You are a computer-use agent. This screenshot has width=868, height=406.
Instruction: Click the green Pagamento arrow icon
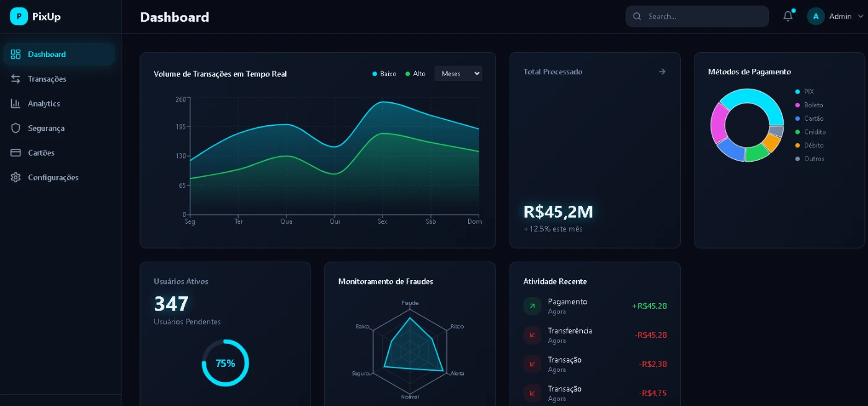[532, 306]
